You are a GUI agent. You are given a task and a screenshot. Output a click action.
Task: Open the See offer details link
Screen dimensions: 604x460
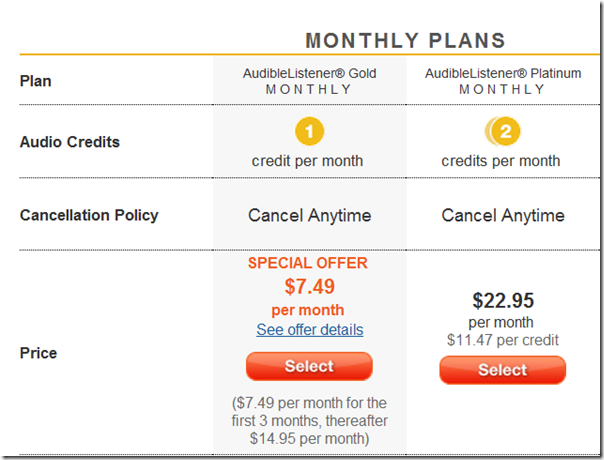(310, 330)
